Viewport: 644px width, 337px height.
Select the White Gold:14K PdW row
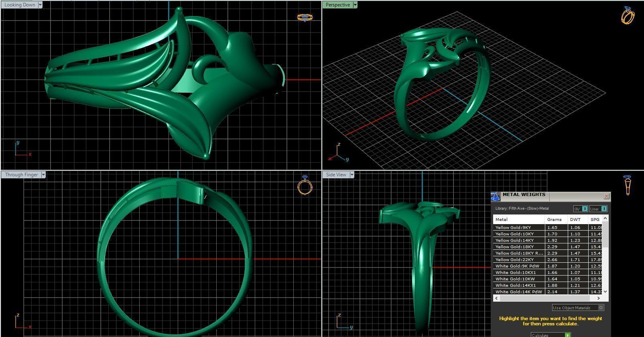548,292
